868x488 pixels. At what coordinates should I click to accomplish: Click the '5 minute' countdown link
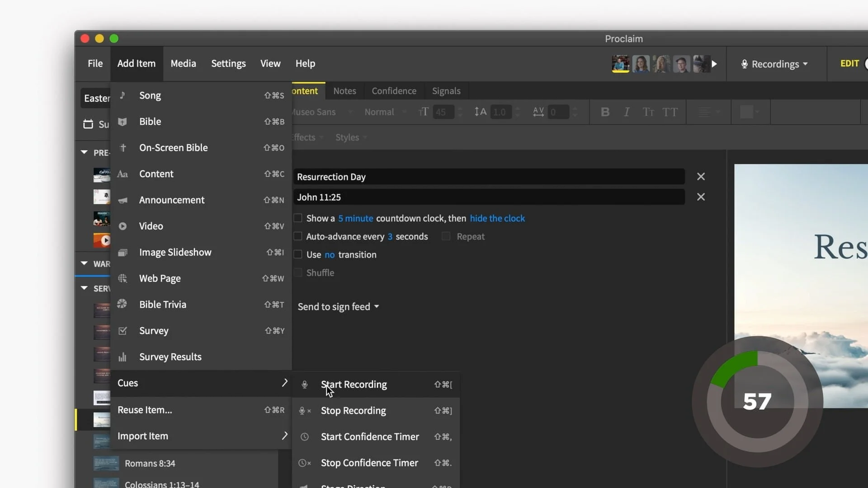(355, 218)
